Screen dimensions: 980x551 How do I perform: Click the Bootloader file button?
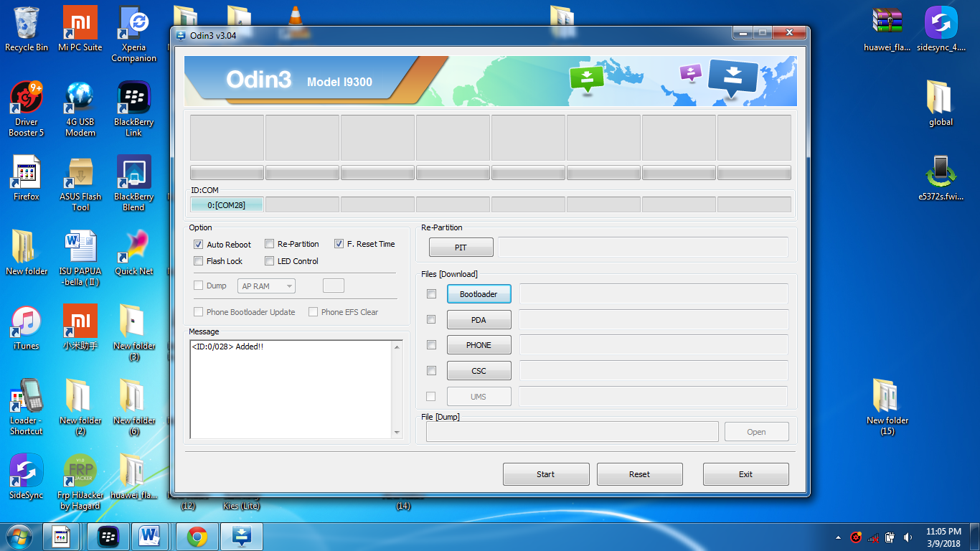click(479, 294)
